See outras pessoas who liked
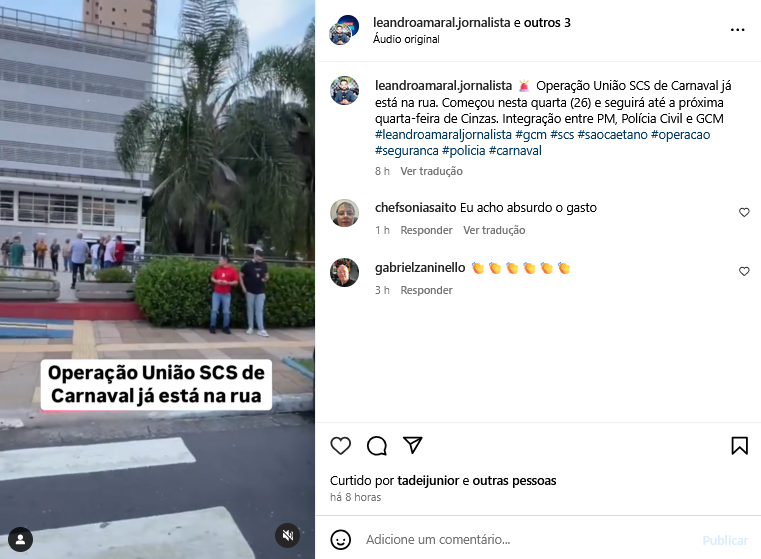 click(x=514, y=480)
